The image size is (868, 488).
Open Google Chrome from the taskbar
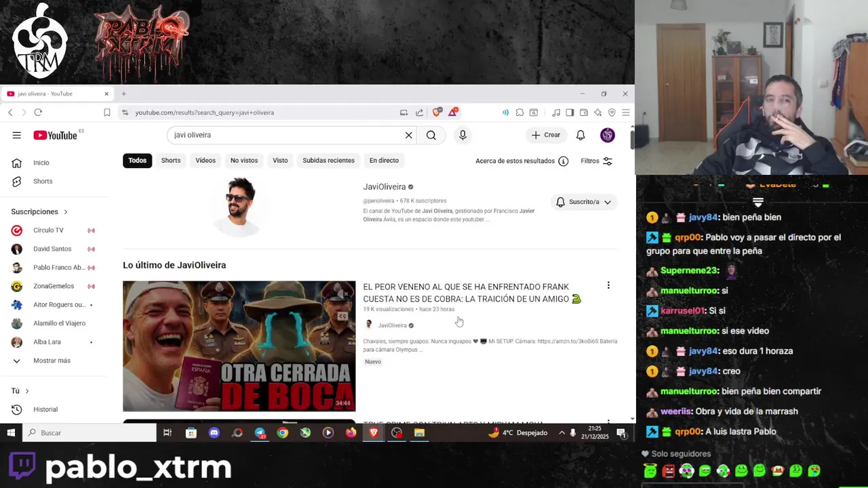283,432
